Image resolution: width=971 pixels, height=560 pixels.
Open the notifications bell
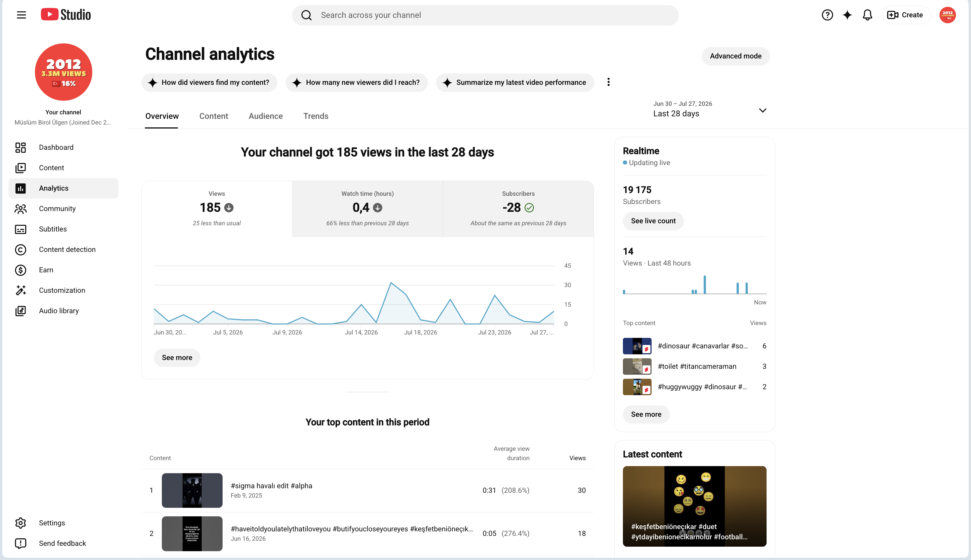tap(867, 15)
